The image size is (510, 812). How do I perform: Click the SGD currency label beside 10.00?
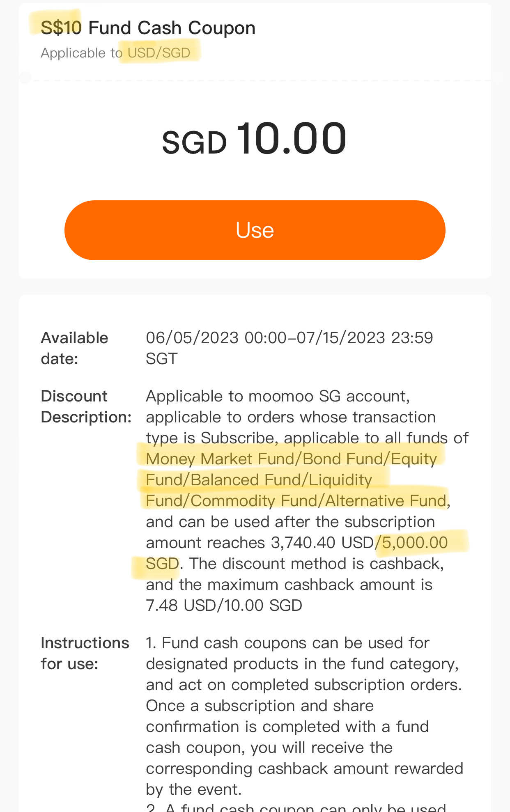click(x=194, y=142)
